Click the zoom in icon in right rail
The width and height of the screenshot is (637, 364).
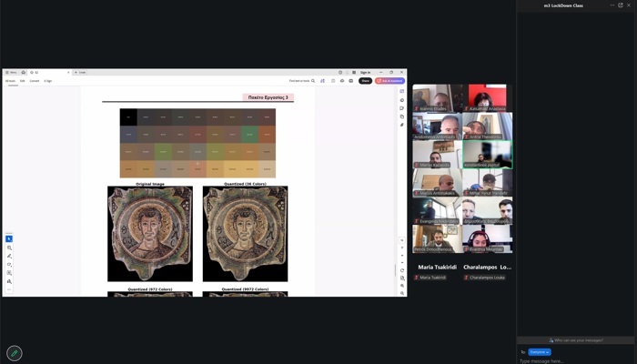tap(402, 286)
